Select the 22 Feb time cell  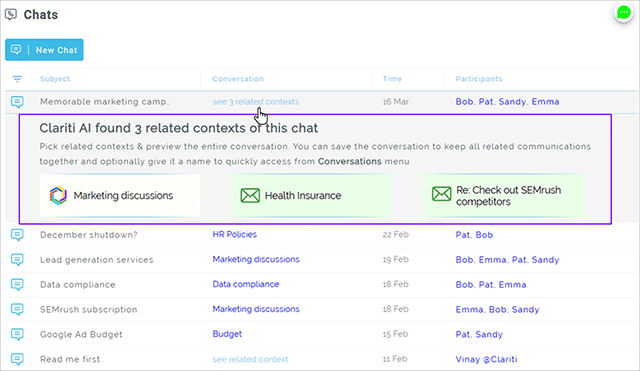396,234
